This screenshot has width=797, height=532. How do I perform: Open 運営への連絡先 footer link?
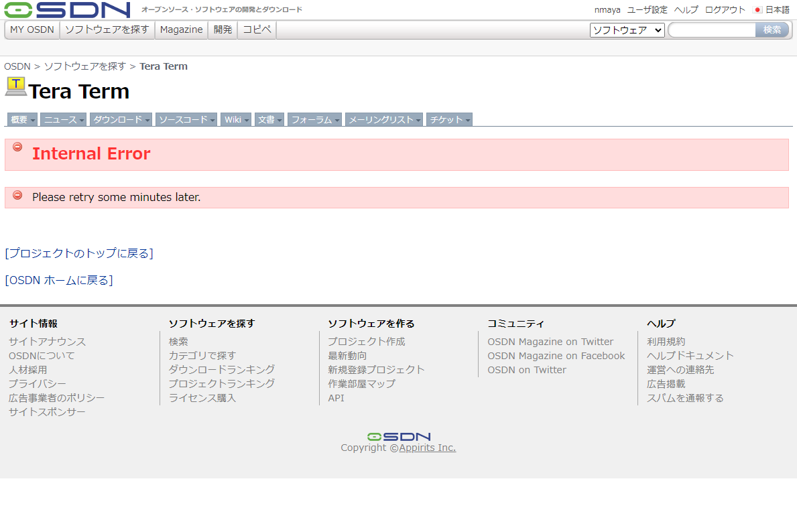click(680, 370)
